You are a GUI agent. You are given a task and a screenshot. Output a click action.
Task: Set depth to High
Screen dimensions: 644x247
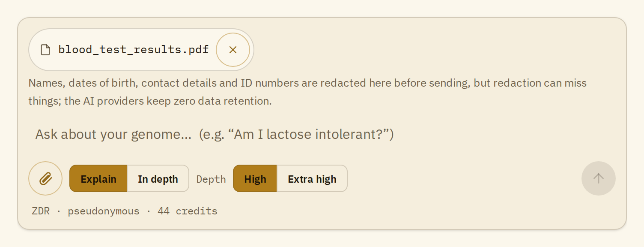tap(255, 178)
